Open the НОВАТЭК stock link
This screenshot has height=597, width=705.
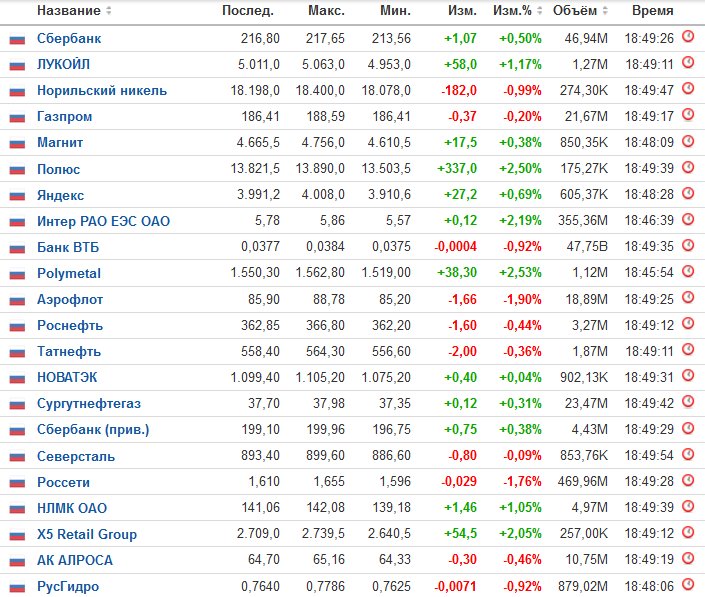(x=67, y=377)
